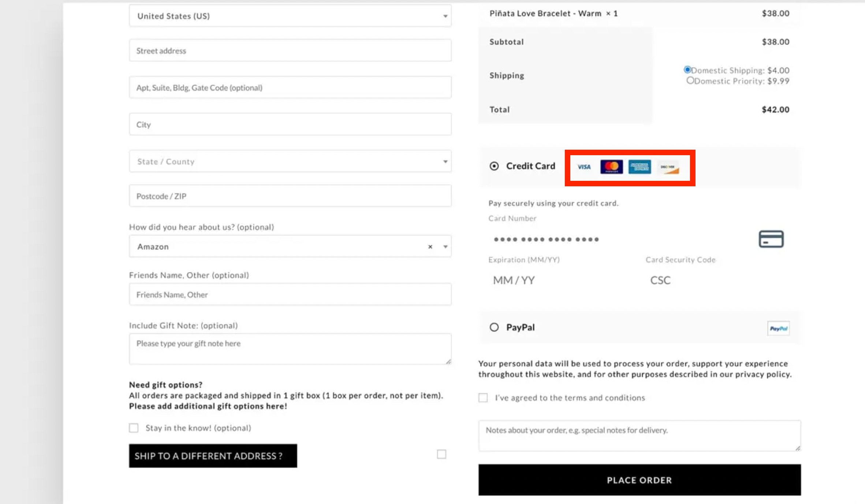Click PLACE ORDER button
The width and height of the screenshot is (865, 504).
640,479
